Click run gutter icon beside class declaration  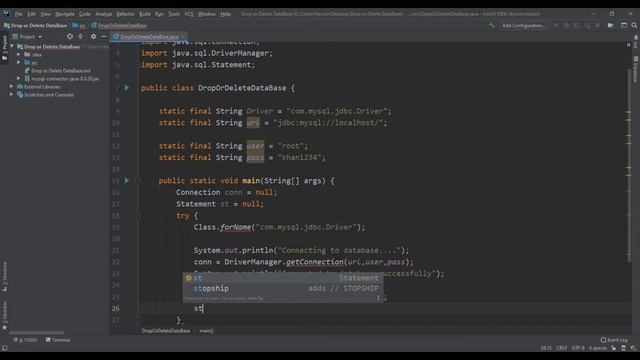[x=127, y=88]
